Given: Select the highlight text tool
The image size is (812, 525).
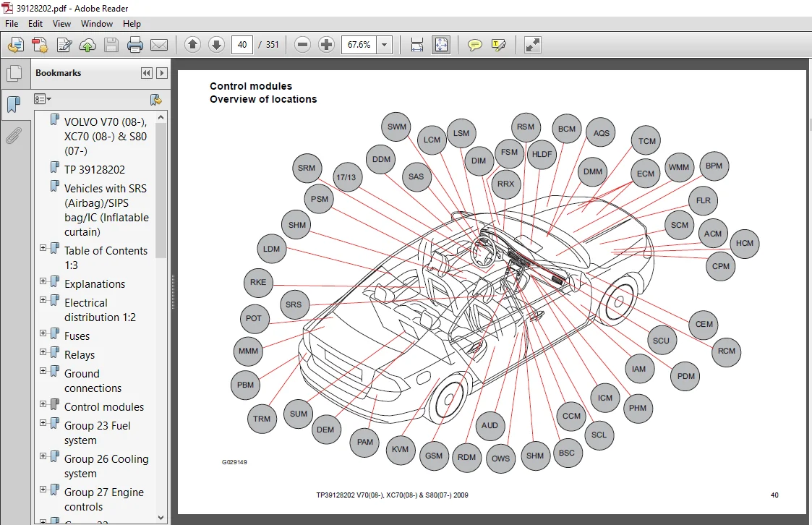Looking at the screenshot, I should pyautogui.click(x=498, y=45).
